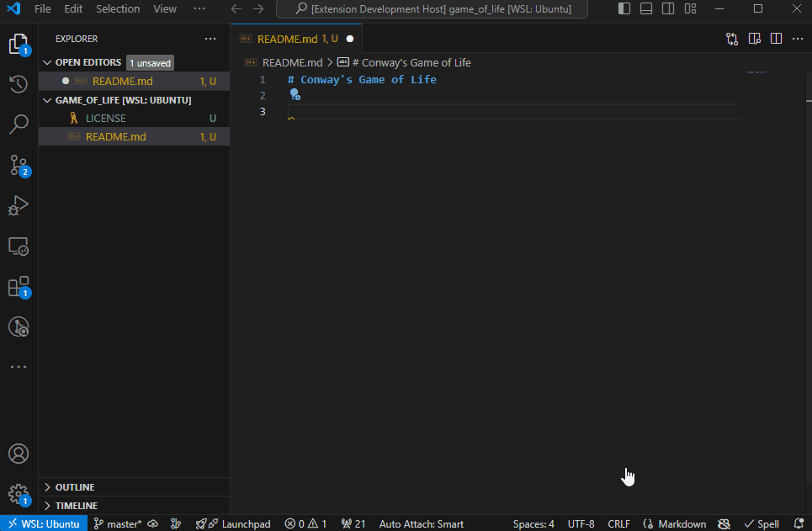Open the Selection menu
The width and height of the screenshot is (812, 531).
(x=118, y=8)
